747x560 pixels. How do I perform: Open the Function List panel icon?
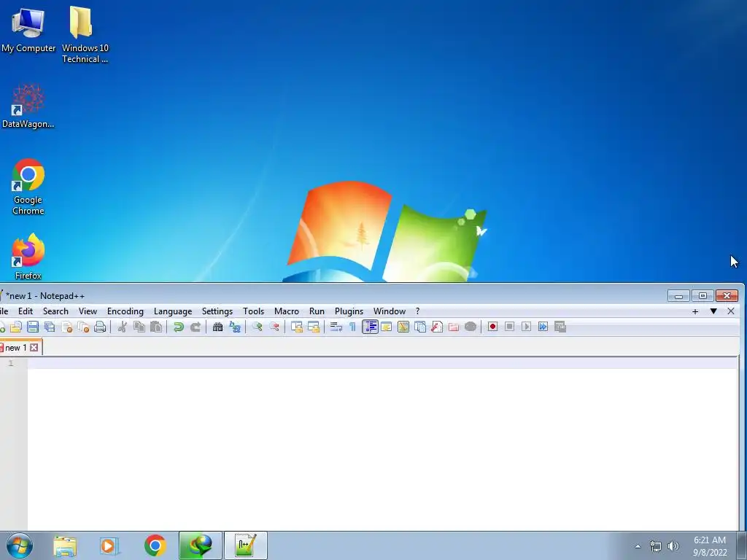437,327
